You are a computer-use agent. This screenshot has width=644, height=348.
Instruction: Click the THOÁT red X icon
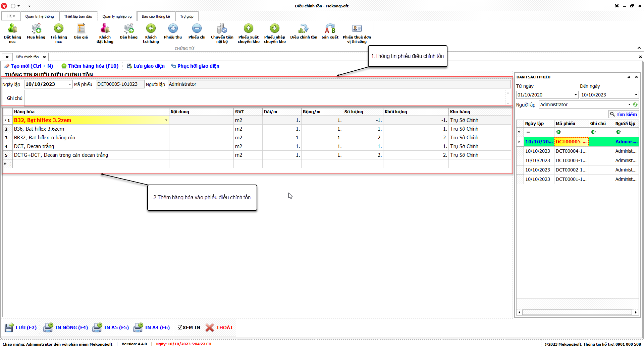click(210, 328)
